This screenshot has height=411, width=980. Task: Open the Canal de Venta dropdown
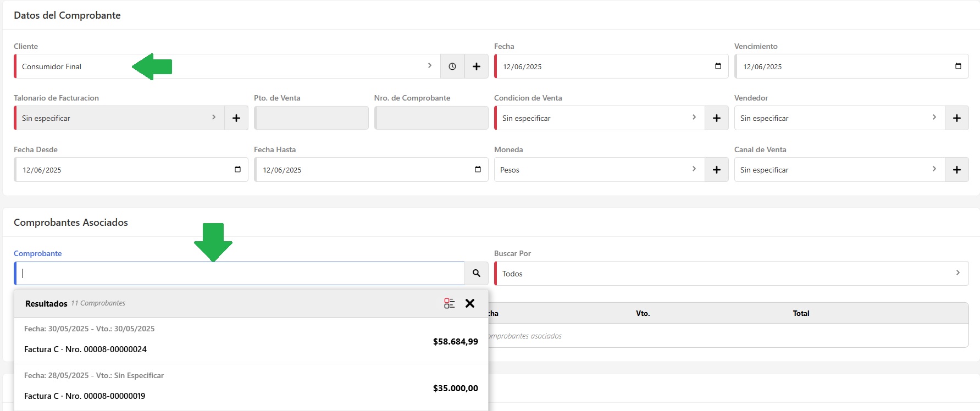point(839,170)
